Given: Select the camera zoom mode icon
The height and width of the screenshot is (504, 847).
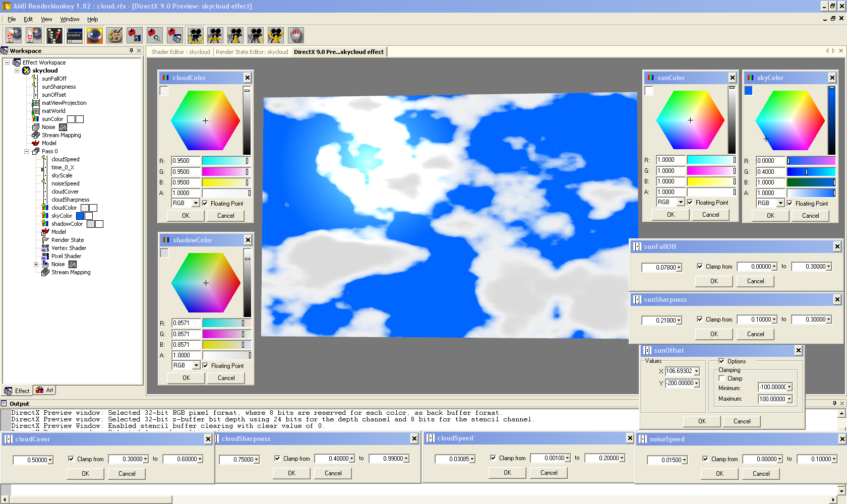Looking at the screenshot, I should (235, 35).
